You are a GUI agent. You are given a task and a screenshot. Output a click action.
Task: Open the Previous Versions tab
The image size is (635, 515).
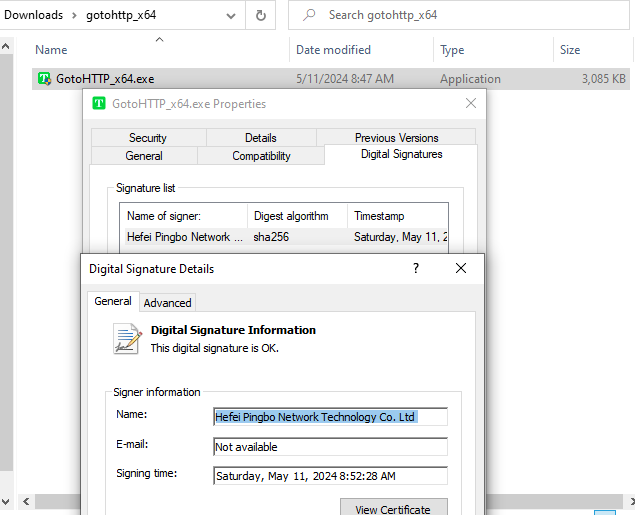396,138
